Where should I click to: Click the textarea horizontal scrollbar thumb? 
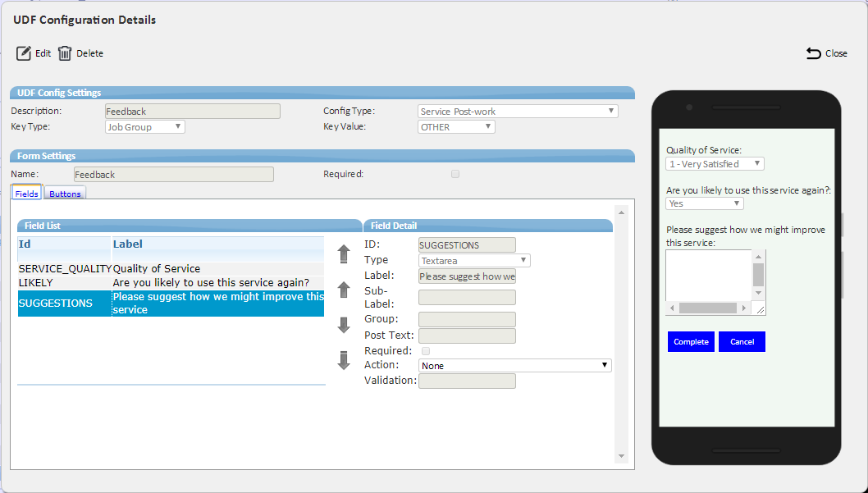[707, 308]
